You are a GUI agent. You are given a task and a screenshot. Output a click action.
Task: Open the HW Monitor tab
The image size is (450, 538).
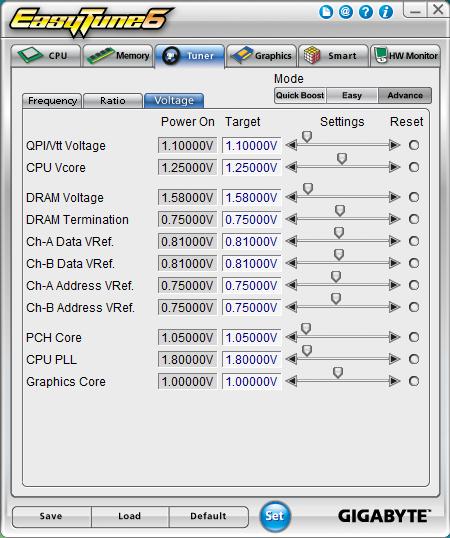coord(405,56)
